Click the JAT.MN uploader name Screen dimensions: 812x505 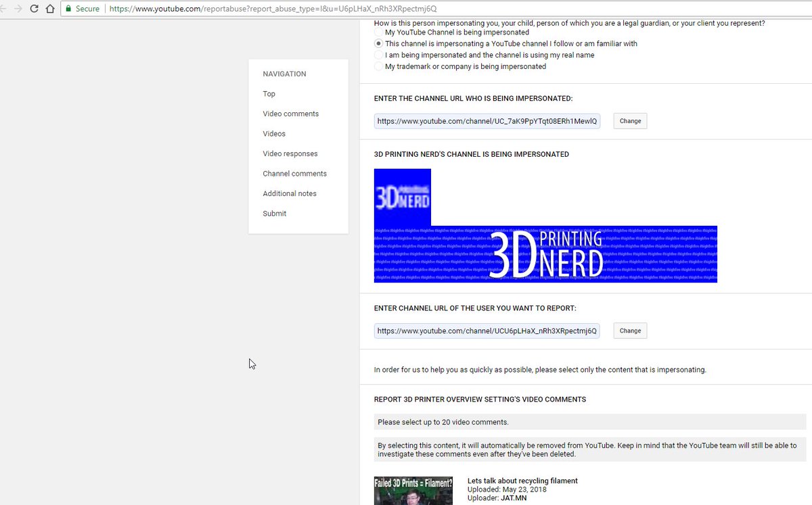514,498
